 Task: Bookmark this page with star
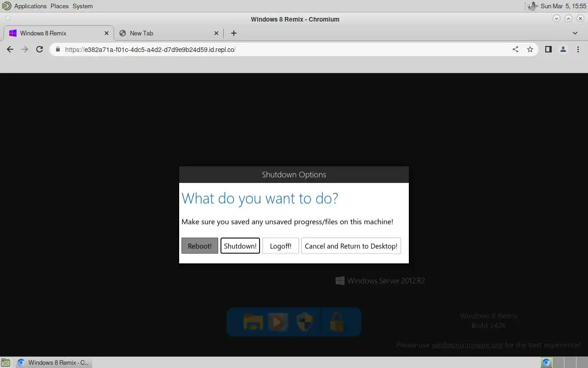pyautogui.click(x=530, y=49)
